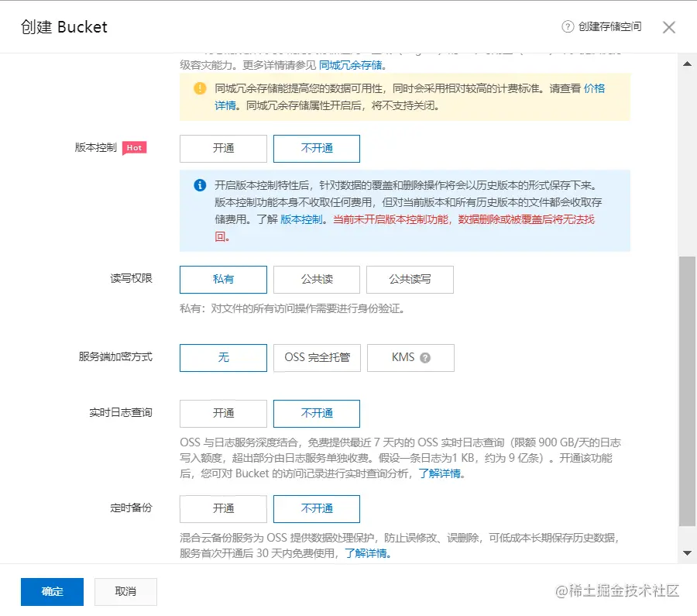Viewport: 697px width, 616px height.
Task: Click the 服务端加密方式 label
Action: tap(115, 356)
